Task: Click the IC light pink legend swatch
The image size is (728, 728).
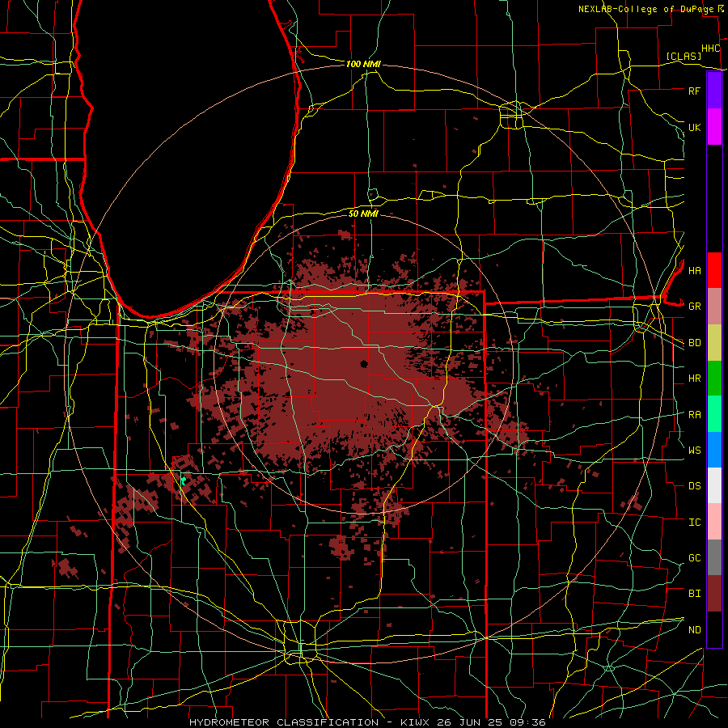Action: [714, 522]
